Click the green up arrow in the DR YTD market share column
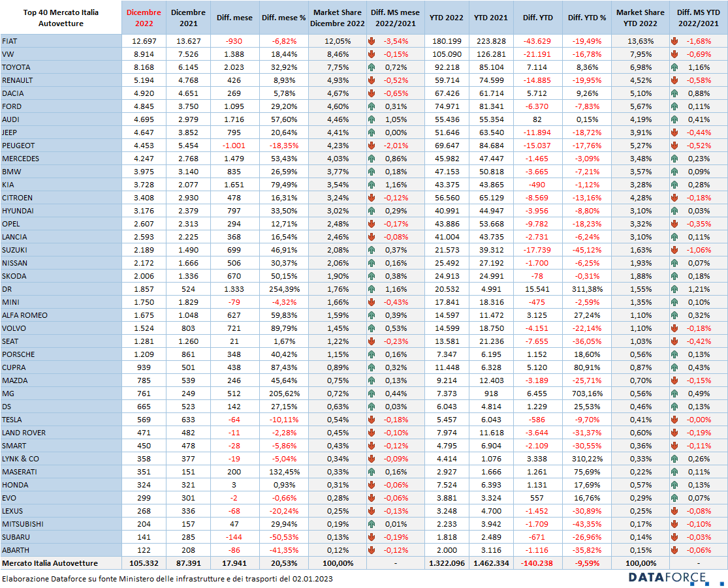This screenshot has width=728, height=588. point(674,289)
